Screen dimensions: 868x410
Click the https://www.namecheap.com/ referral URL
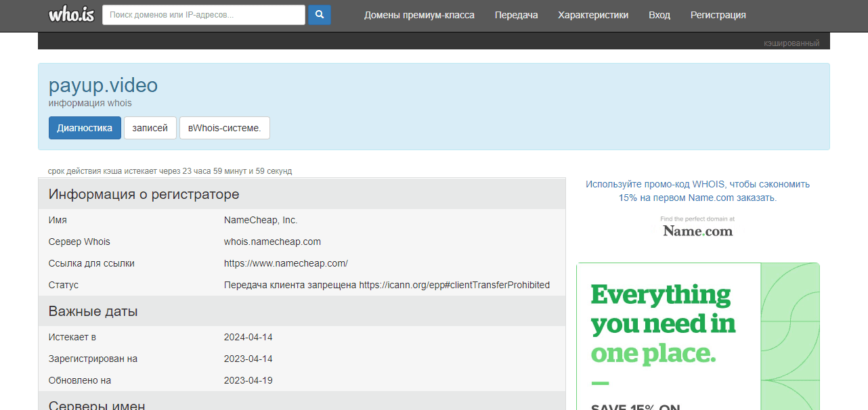(x=286, y=263)
